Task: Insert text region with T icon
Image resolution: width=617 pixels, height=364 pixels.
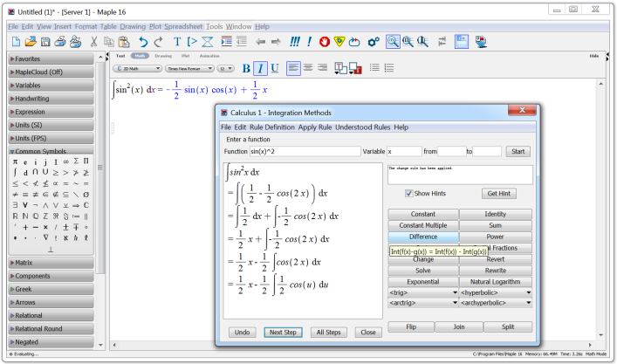Action: pyautogui.click(x=177, y=41)
